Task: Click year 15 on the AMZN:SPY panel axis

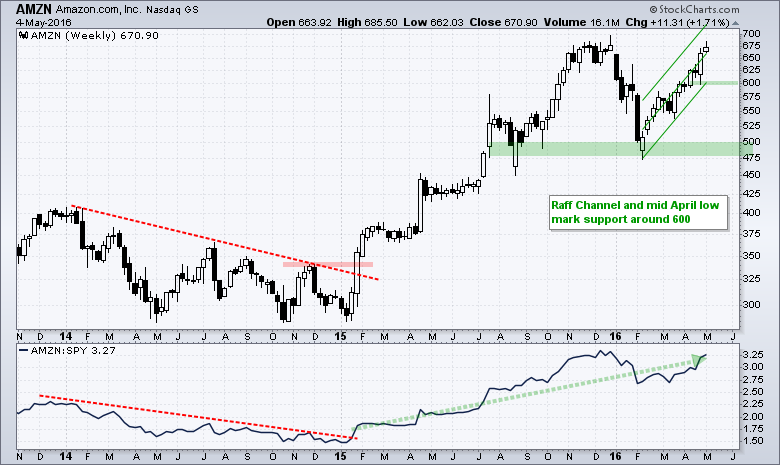Action: tap(340, 456)
